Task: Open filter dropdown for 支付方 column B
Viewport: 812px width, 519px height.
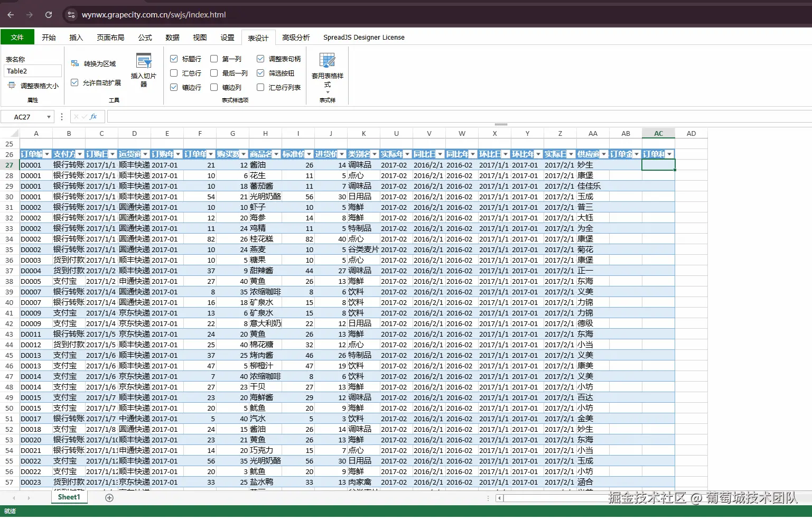Action: coord(80,154)
